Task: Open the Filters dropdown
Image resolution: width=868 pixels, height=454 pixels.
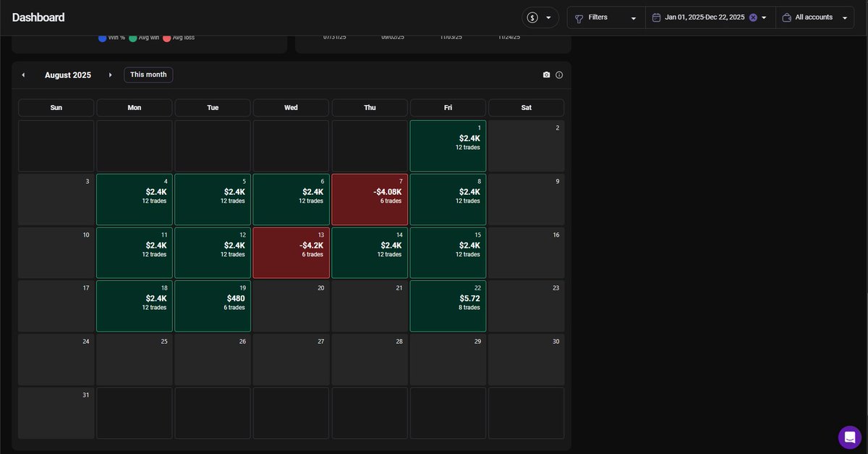Action: 606,17
